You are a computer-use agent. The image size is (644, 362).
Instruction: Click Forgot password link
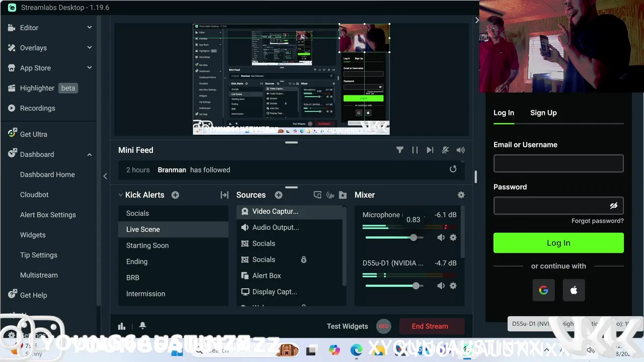point(597,221)
